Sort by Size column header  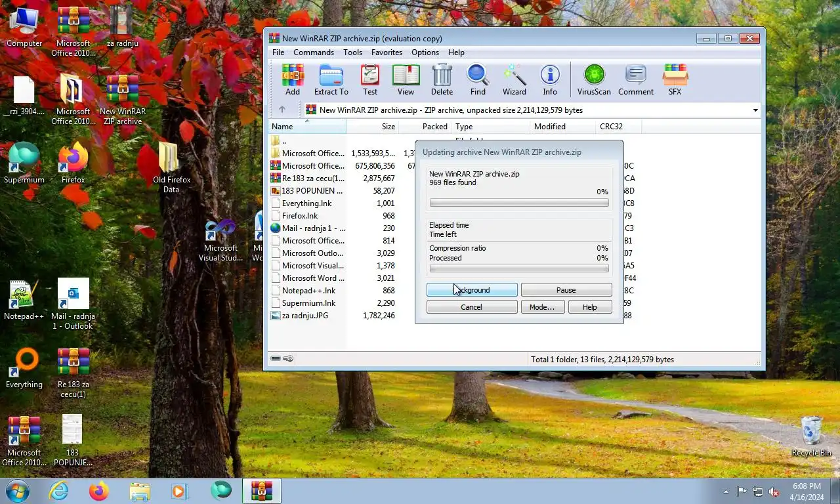point(372,127)
